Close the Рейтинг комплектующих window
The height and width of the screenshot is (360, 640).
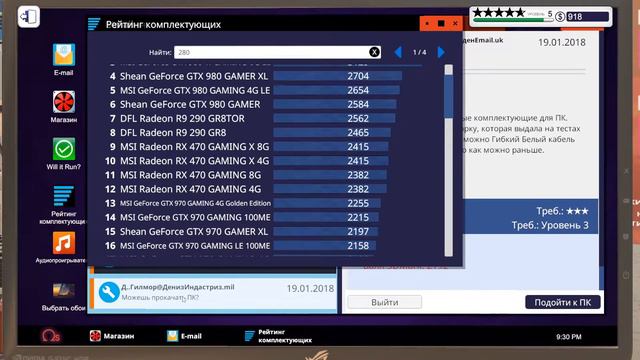coord(455,24)
